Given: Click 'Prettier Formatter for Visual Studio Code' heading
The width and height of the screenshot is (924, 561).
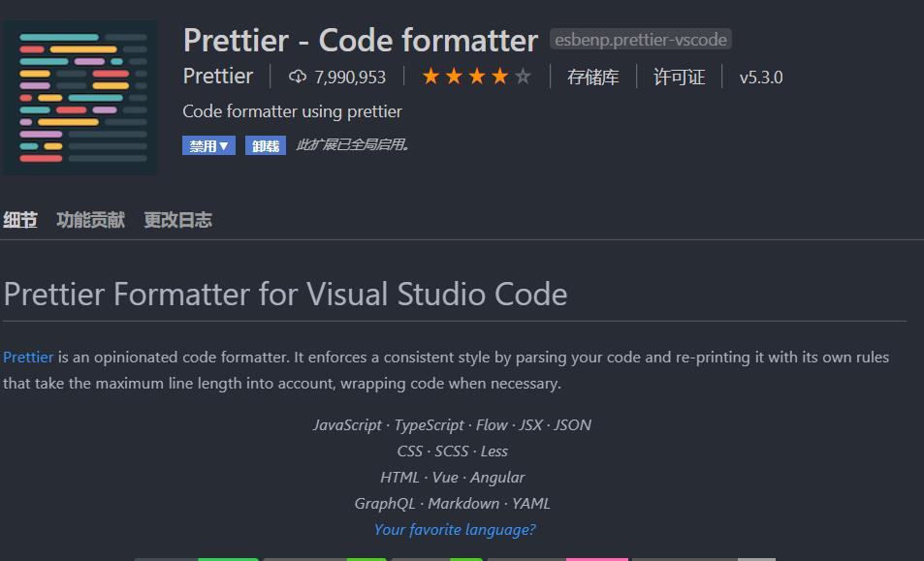Looking at the screenshot, I should click(285, 294).
